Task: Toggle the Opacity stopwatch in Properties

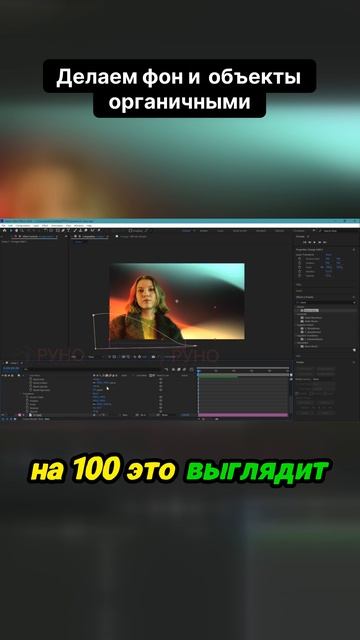Action: pyautogui.click(x=299, y=276)
